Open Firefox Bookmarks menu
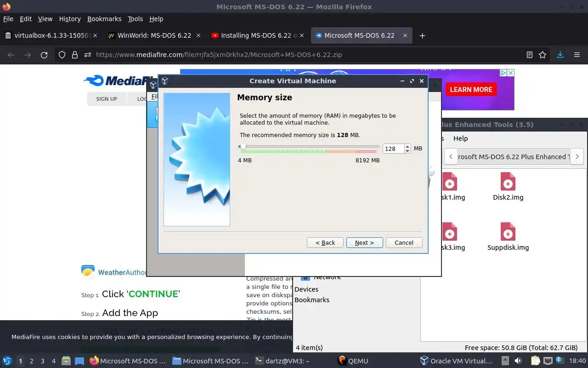This screenshot has height=368, width=588. click(104, 19)
